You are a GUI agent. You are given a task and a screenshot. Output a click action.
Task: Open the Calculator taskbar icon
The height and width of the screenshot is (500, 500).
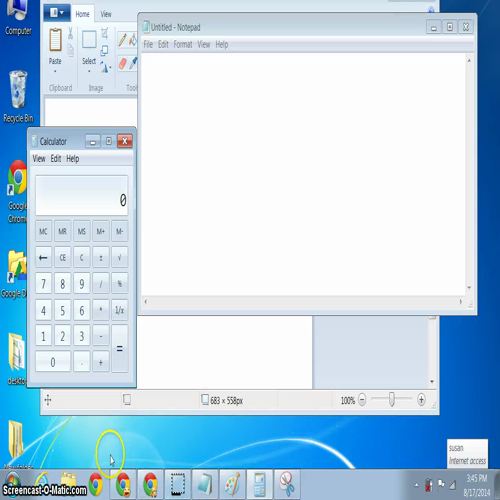point(260,484)
